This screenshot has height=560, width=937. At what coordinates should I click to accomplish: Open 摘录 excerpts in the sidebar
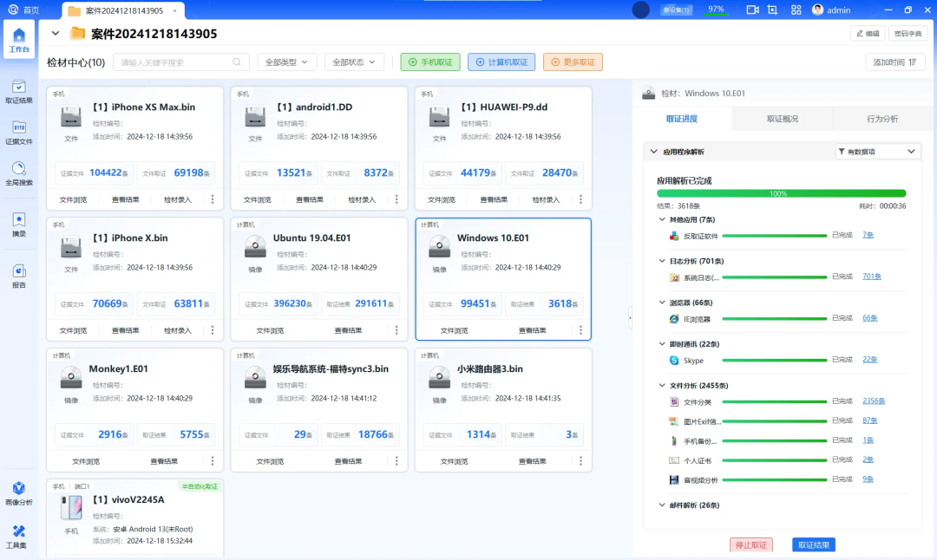[19, 225]
